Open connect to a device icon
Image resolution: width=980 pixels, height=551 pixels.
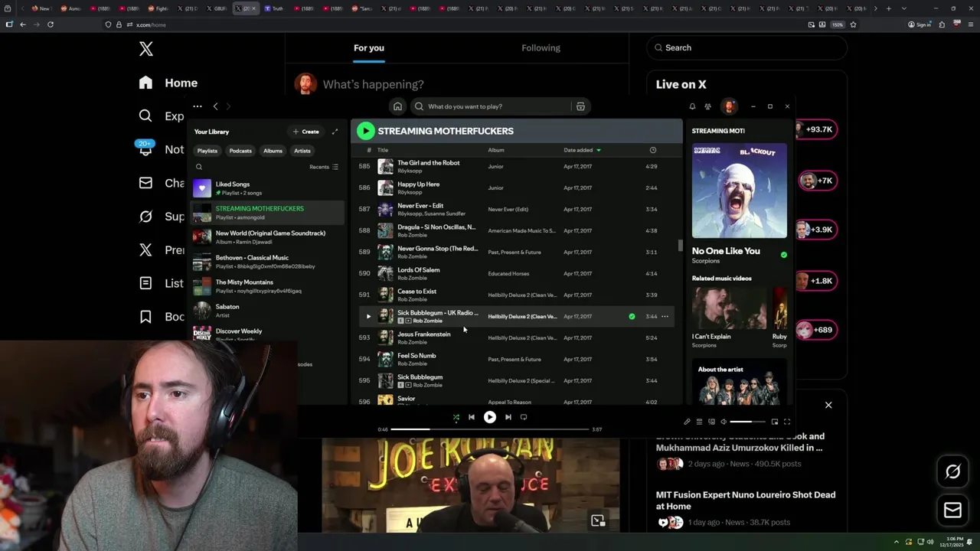[x=711, y=422]
